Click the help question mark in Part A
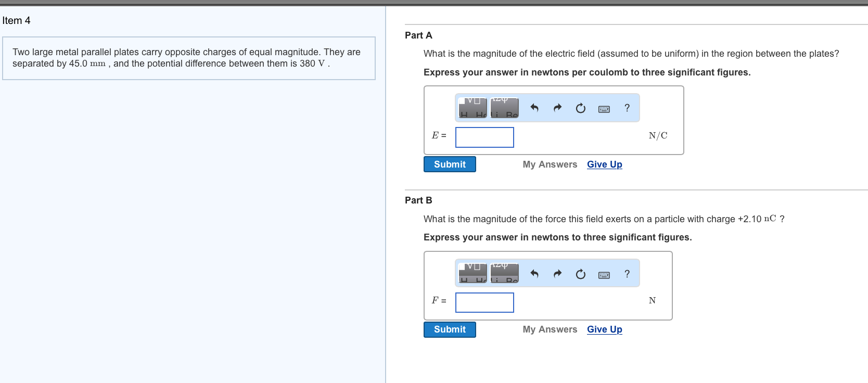This screenshot has height=383, width=868. [627, 108]
